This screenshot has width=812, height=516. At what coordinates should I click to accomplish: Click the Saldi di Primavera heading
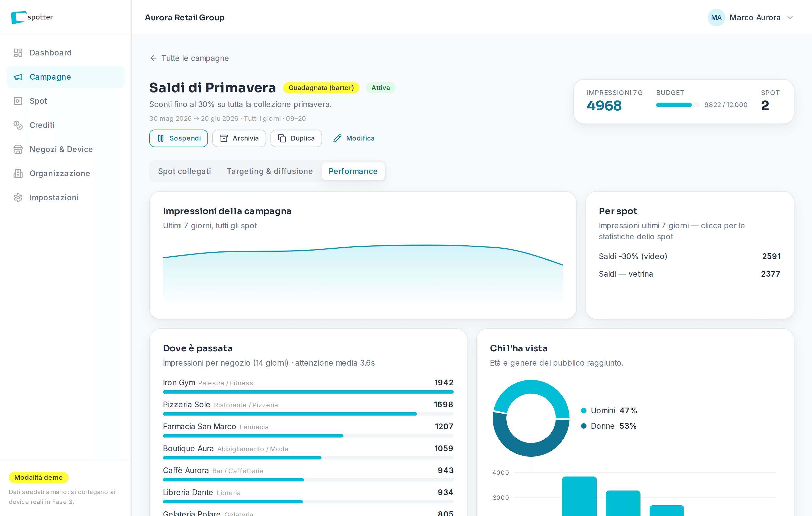(212, 88)
